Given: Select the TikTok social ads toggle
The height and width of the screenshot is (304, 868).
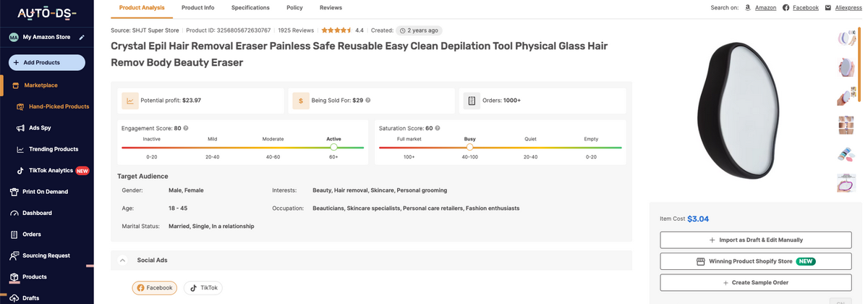Looking at the screenshot, I should (x=203, y=287).
